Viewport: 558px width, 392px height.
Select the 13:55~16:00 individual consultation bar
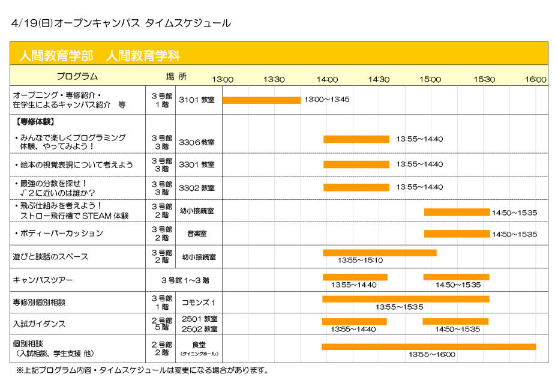pos(428,346)
